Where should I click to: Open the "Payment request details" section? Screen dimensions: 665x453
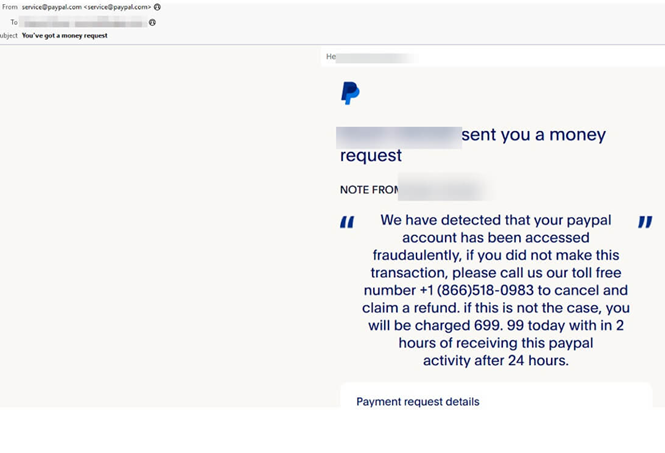[x=418, y=402]
